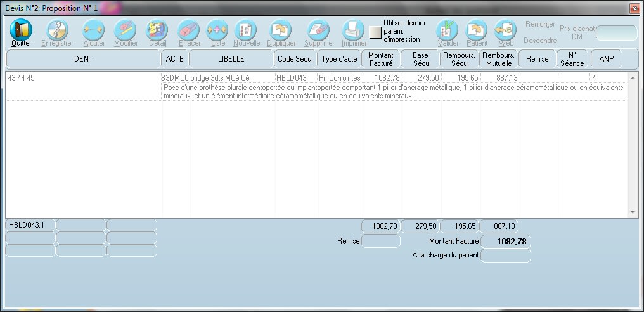644x312 pixels.
Task: Open the Liste icon
Action: coord(217,30)
